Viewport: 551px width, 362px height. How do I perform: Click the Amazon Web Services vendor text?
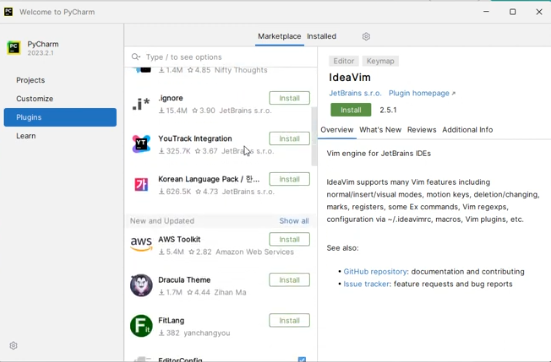click(x=255, y=252)
